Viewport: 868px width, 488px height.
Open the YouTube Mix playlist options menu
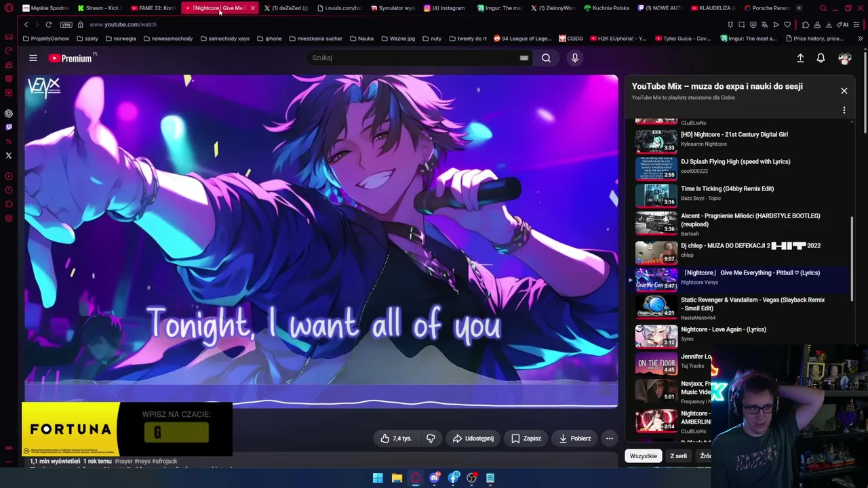click(x=844, y=110)
